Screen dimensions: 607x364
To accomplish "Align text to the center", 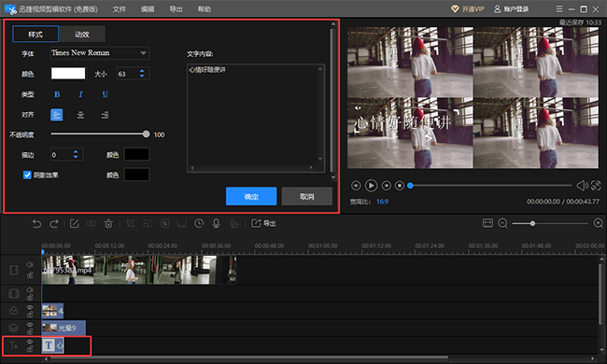I will click(80, 115).
